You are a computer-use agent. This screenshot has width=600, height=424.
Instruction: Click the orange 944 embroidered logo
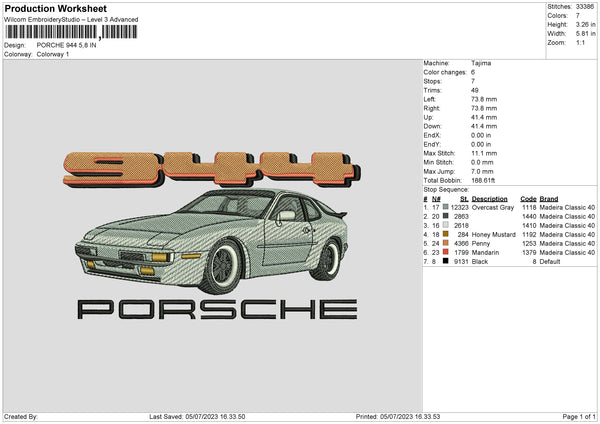[204, 166]
